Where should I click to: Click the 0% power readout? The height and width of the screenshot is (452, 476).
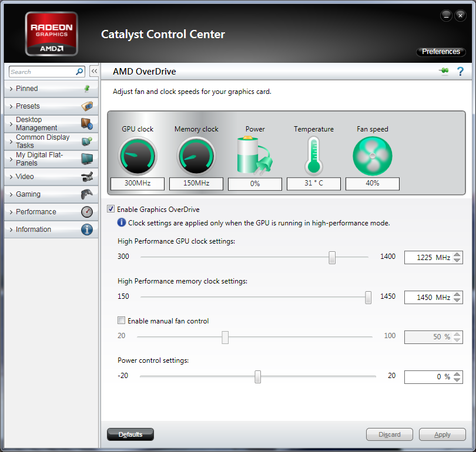pyautogui.click(x=255, y=184)
